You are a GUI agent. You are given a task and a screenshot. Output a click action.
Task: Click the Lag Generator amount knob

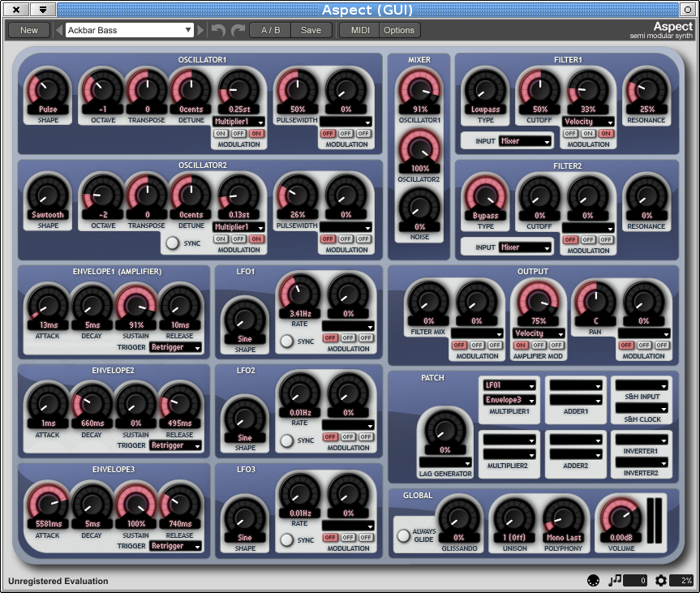point(444,432)
